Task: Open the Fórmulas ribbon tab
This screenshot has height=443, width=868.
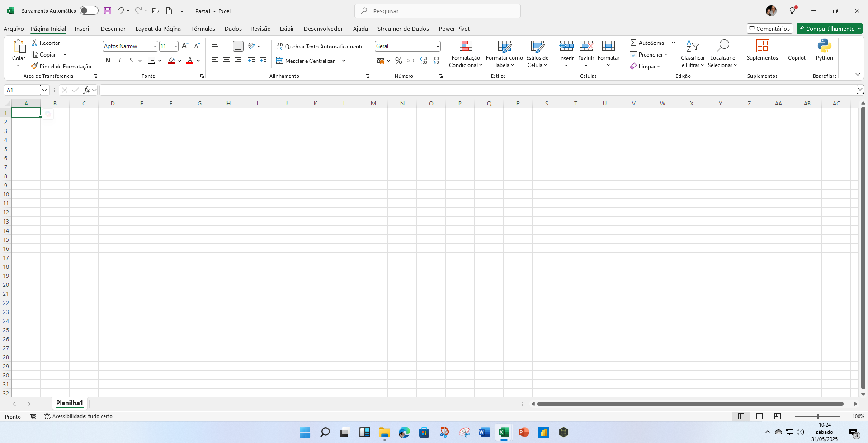Action: (x=203, y=29)
